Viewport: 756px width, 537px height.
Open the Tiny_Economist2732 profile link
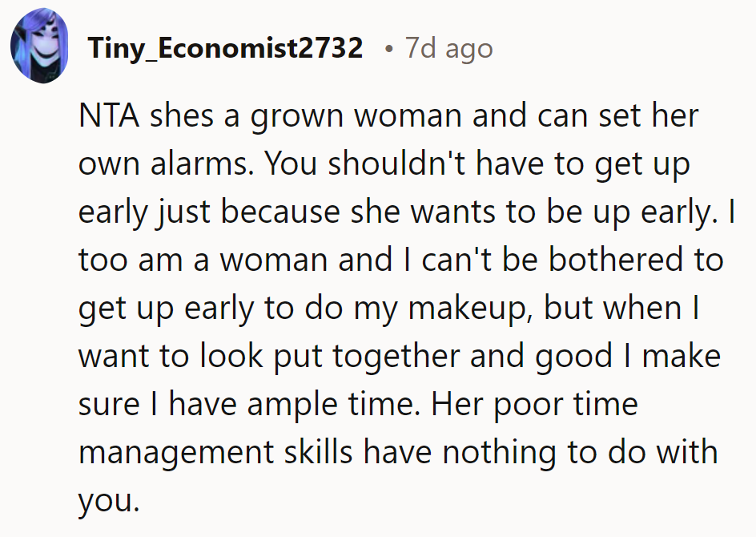pyautogui.click(x=226, y=49)
